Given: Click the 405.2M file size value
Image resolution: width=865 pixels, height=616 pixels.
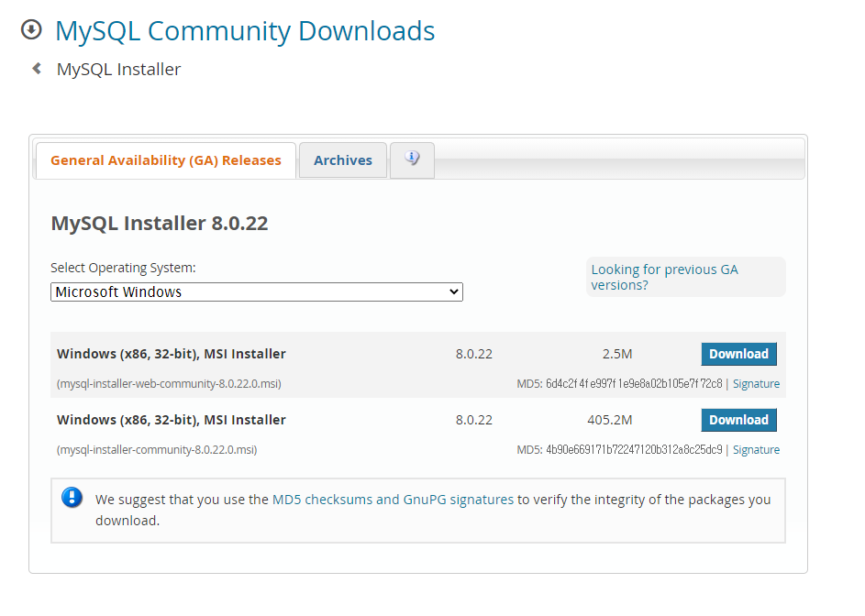Looking at the screenshot, I should point(610,420).
